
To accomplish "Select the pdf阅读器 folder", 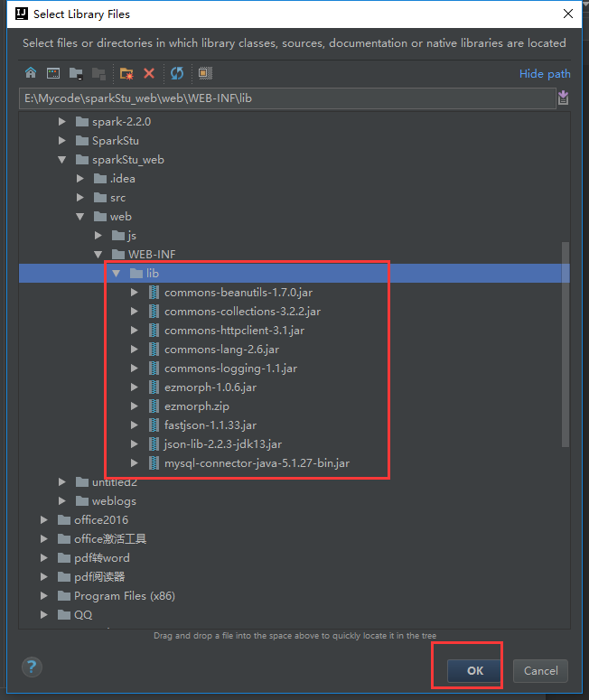I will tap(99, 577).
